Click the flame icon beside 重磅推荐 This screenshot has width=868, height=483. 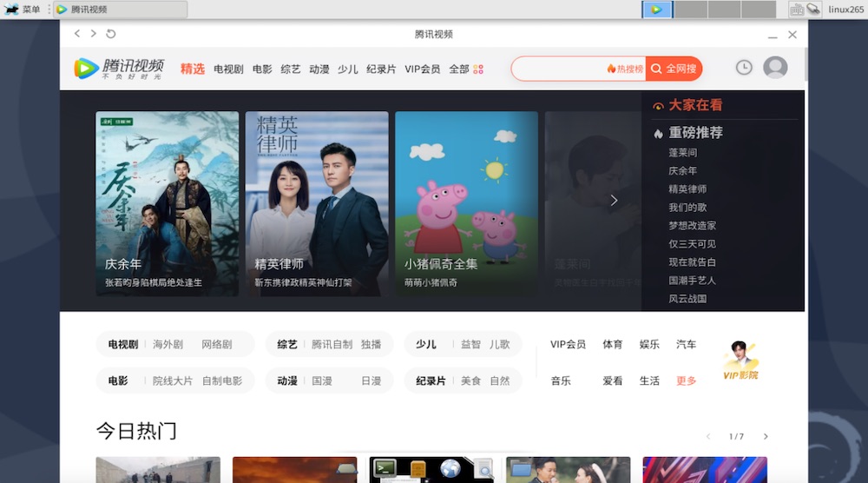point(658,134)
